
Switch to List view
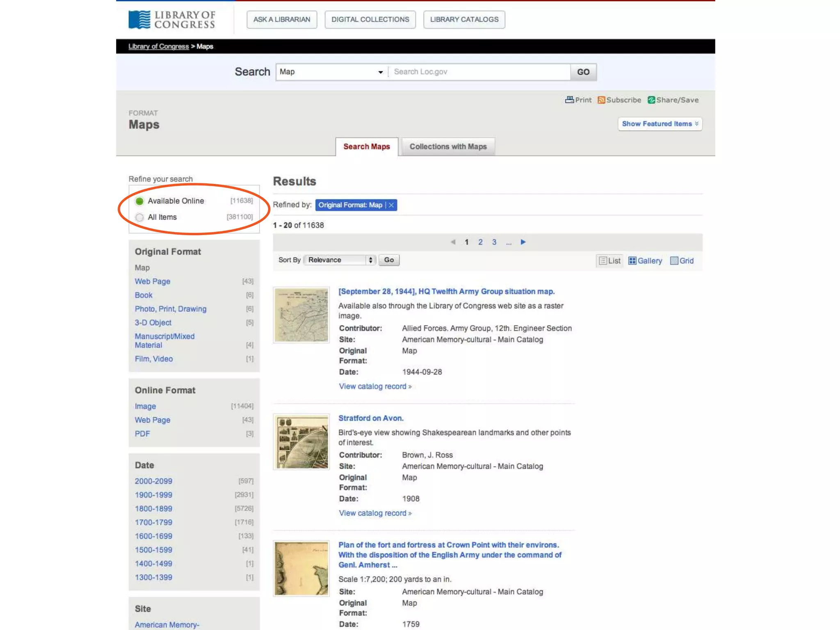tap(609, 261)
